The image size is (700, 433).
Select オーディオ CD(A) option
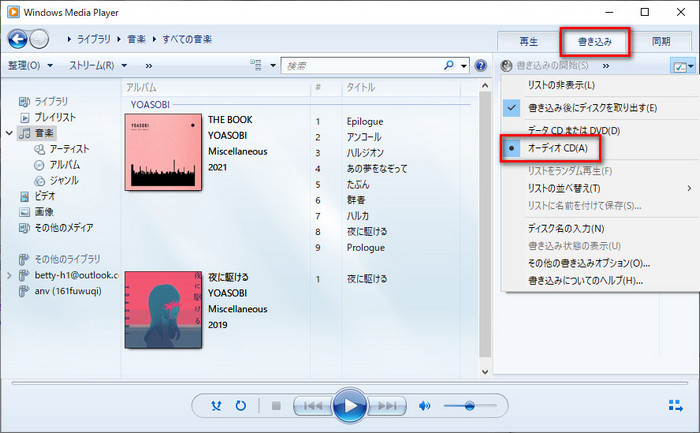[558, 148]
